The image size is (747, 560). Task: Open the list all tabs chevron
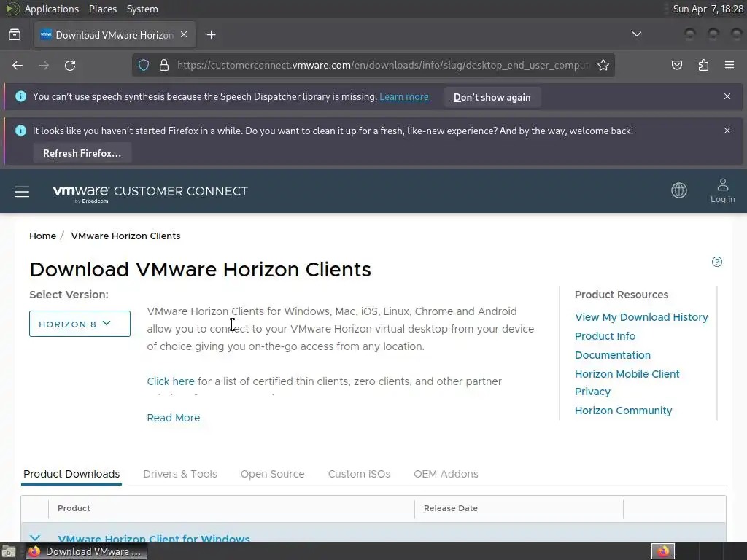[x=636, y=34]
